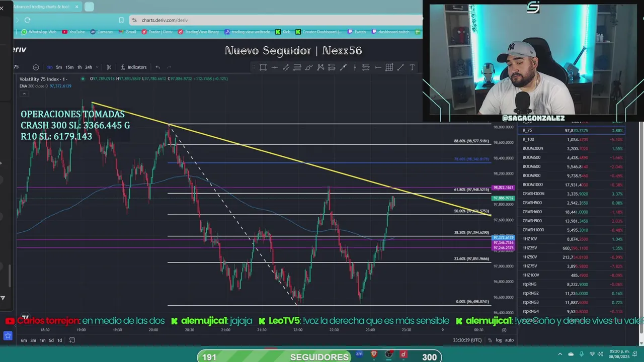Open the dashboard twitch bookmark
This screenshot has width=644, height=362.
click(x=390, y=32)
